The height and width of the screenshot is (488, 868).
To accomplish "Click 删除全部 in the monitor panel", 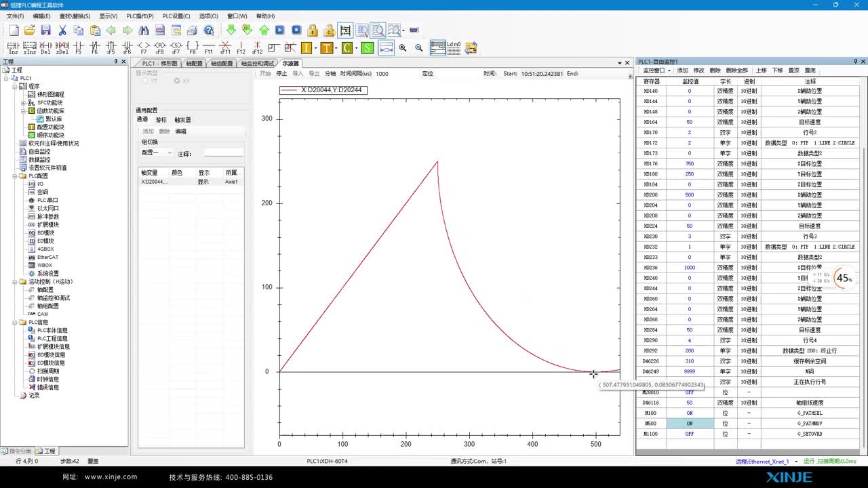I will pos(736,70).
